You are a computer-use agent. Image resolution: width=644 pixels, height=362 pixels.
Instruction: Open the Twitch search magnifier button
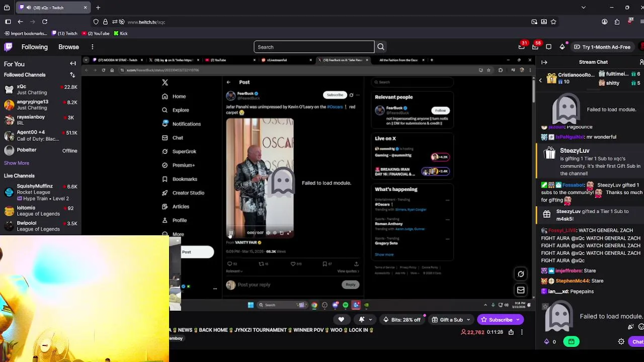381,47
